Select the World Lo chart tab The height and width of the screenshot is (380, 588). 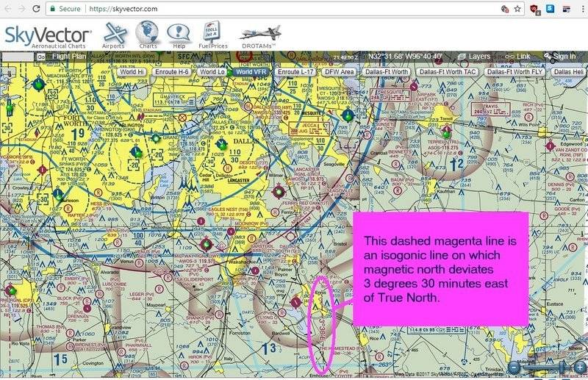click(212, 72)
